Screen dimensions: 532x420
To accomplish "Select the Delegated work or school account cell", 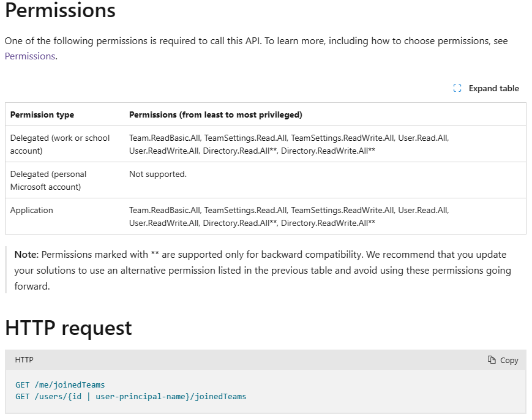I will pos(60,144).
